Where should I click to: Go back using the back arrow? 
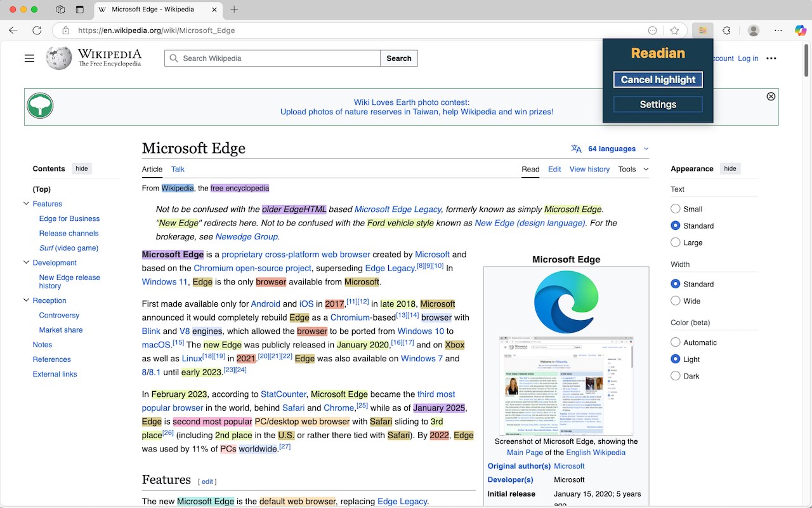(13, 30)
